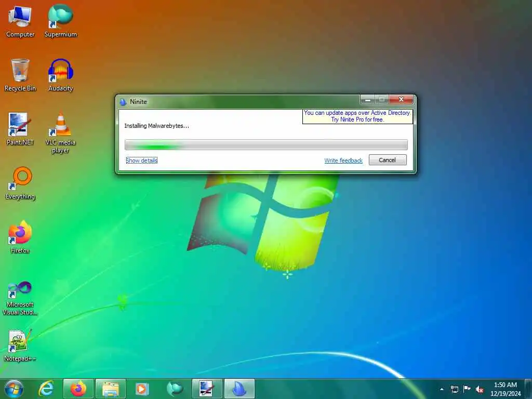Select the Microsoft Visual Studio shortcut
This screenshot has height=399, width=532.
tap(20, 299)
